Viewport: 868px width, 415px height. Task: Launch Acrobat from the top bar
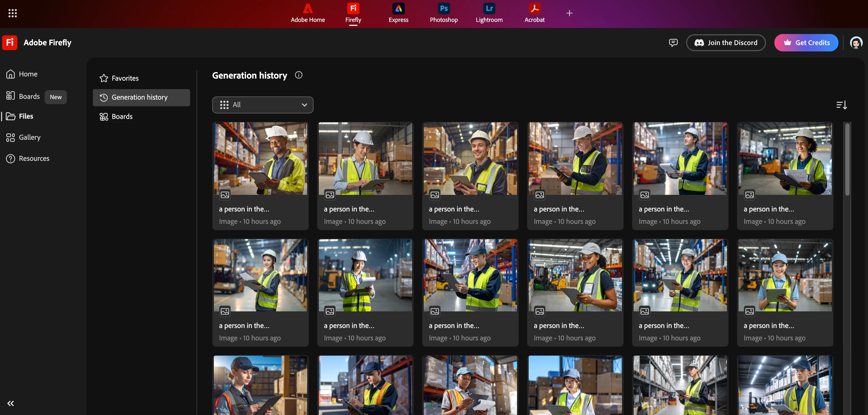pos(534,9)
